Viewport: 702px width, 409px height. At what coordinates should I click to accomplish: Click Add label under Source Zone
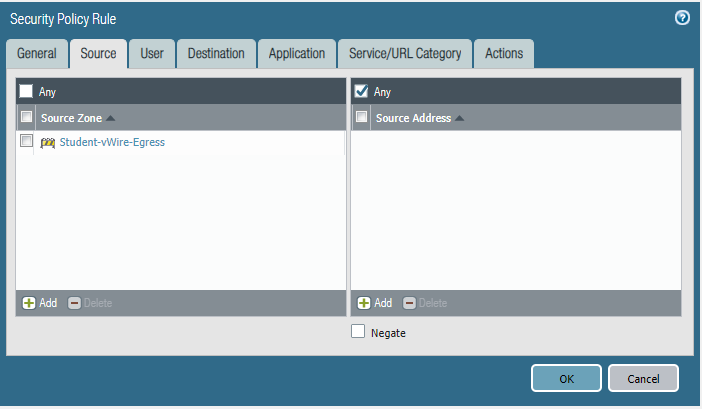click(48, 303)
